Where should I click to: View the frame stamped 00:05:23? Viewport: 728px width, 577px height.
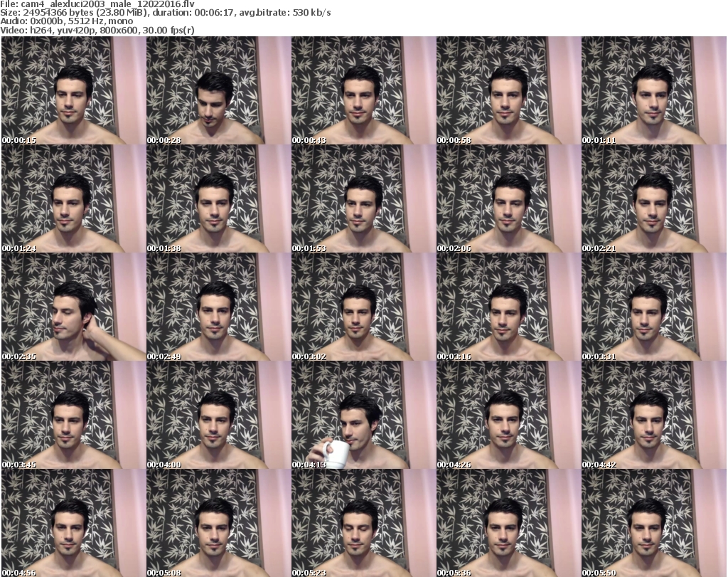click(x=363, y=523)
